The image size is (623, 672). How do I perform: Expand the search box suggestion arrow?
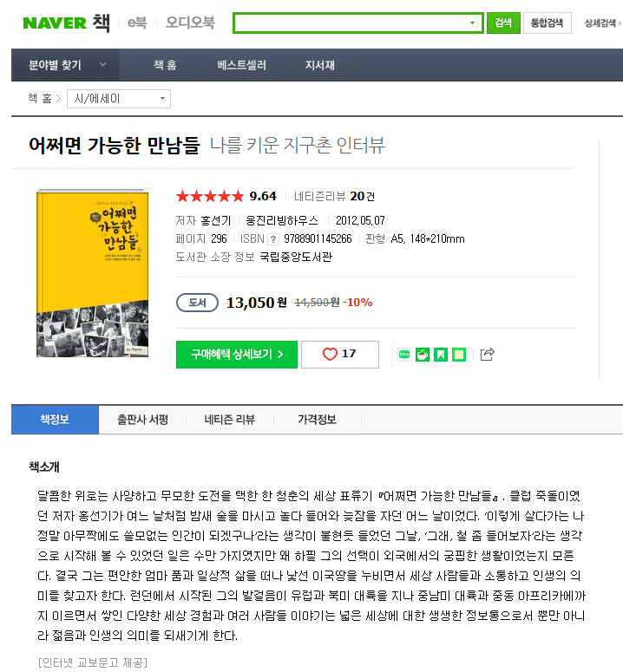coord(472,23)
